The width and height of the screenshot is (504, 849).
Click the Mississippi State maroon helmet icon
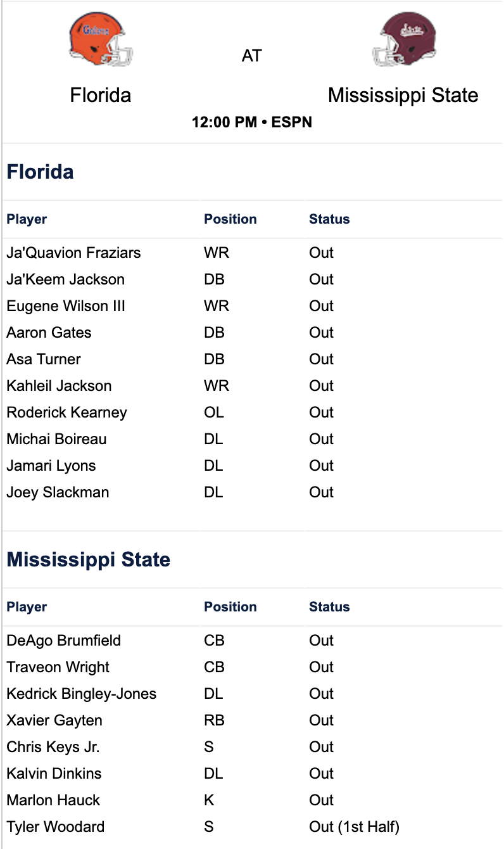pyautogui.click(x=403, y=40)
